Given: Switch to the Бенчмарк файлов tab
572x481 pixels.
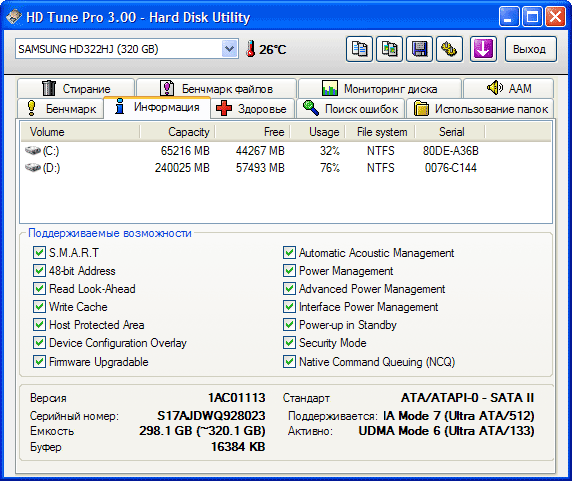Looking at the screenshot, I should coord(216,88).
